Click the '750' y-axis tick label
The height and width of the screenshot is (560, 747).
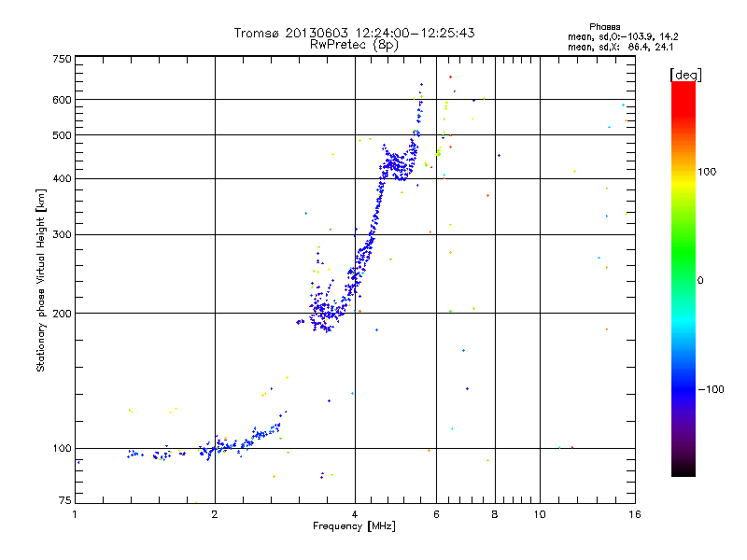[62, 59]
